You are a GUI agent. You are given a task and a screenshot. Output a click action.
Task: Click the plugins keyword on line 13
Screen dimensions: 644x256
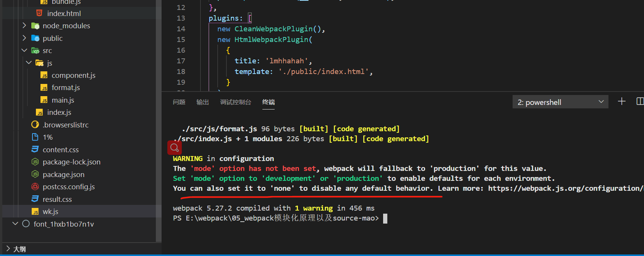point(223,18)
